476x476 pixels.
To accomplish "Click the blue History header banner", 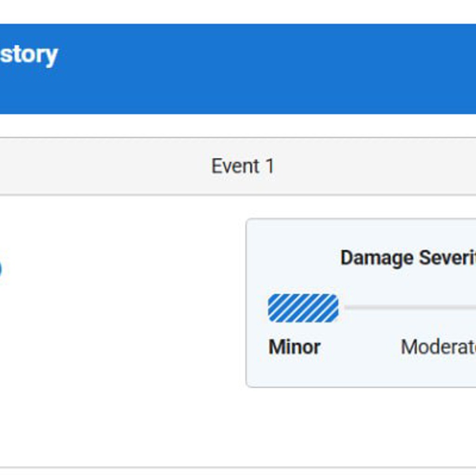I will tap(238, 69).
